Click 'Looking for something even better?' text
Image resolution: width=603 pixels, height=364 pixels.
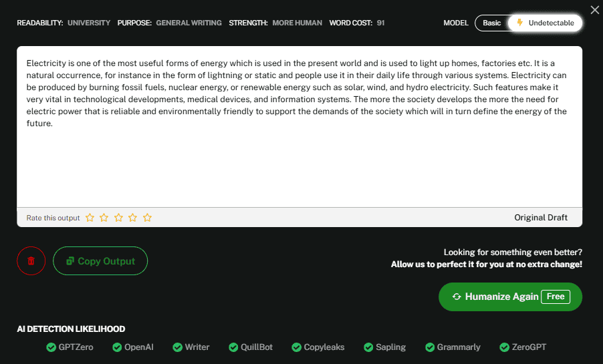pos(513,252)
